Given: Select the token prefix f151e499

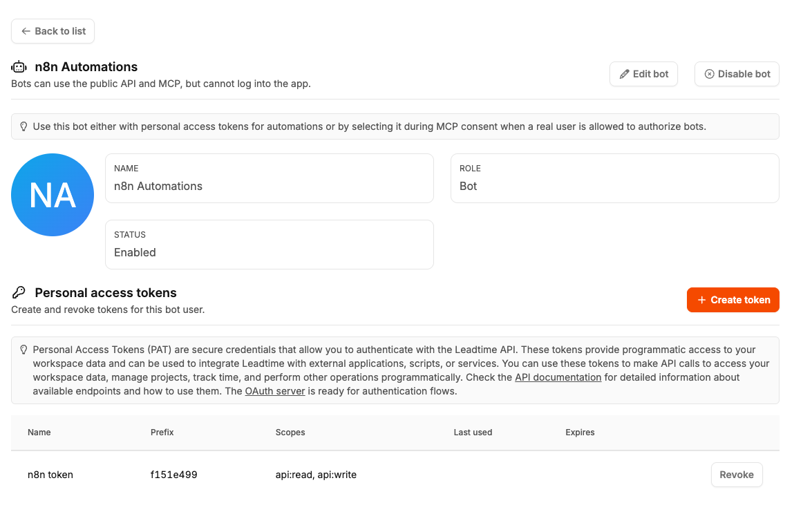Looking at the screenshot, I should [173, 475].
